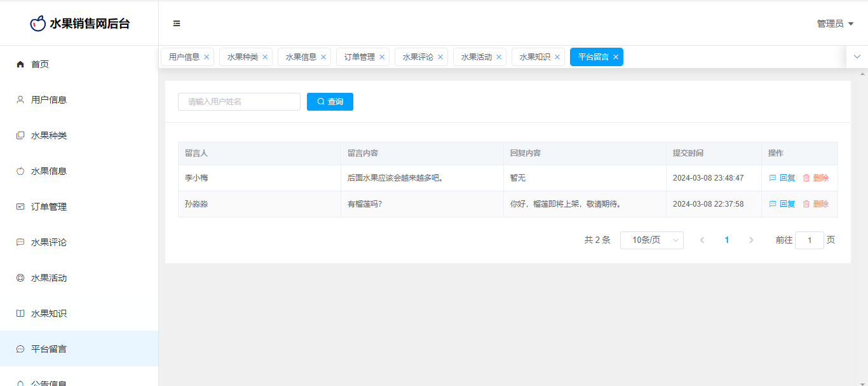
Task: Select 订单管理 in the sidebar
Action: 49,207
